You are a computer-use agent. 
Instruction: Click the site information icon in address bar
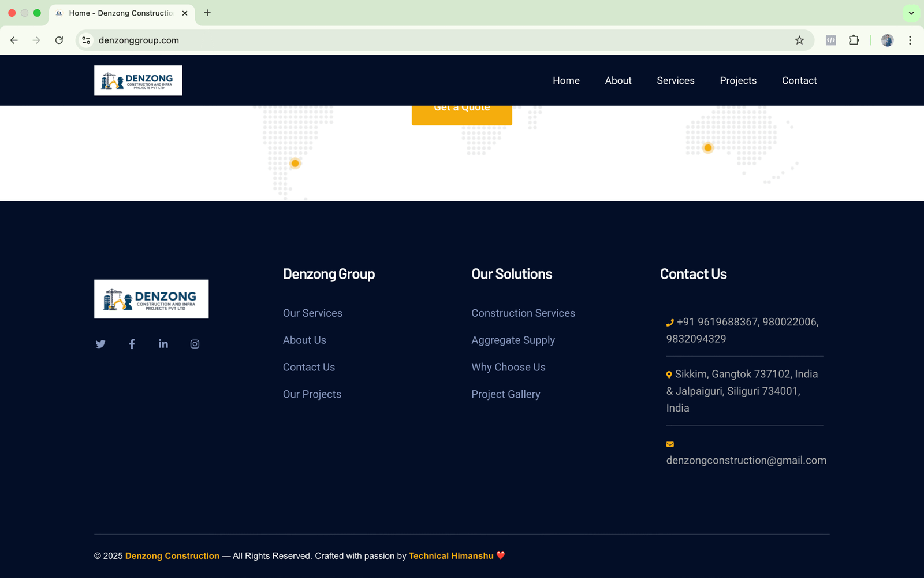[86, 40]
